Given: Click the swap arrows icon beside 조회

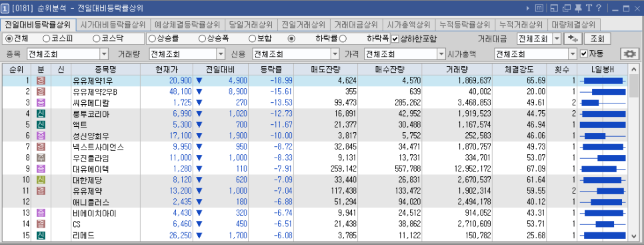Looking at the screenshot, I should [x=573, y=39].
